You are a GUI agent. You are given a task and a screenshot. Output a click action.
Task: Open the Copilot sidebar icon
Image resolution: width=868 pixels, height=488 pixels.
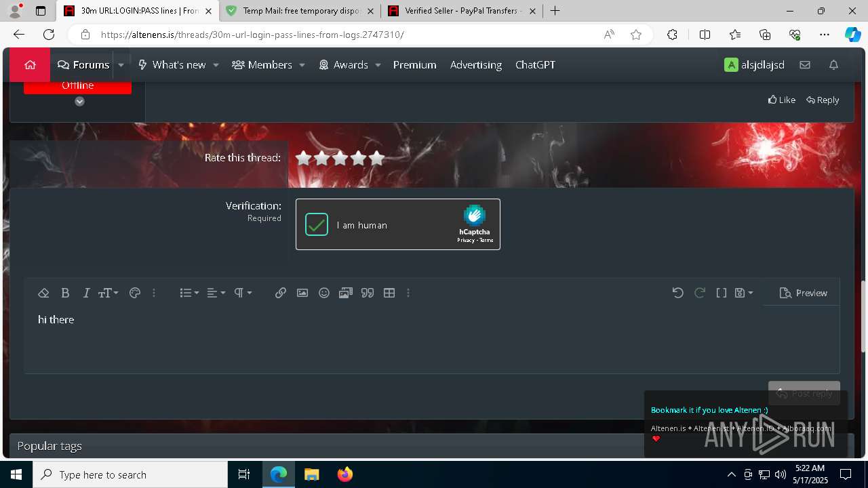coord(852,35)
